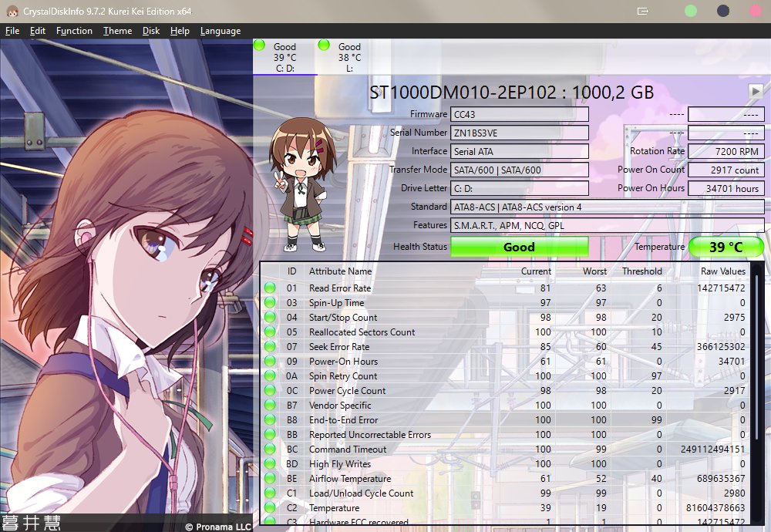Click status icon for End-to-End Error

point(270,419)
